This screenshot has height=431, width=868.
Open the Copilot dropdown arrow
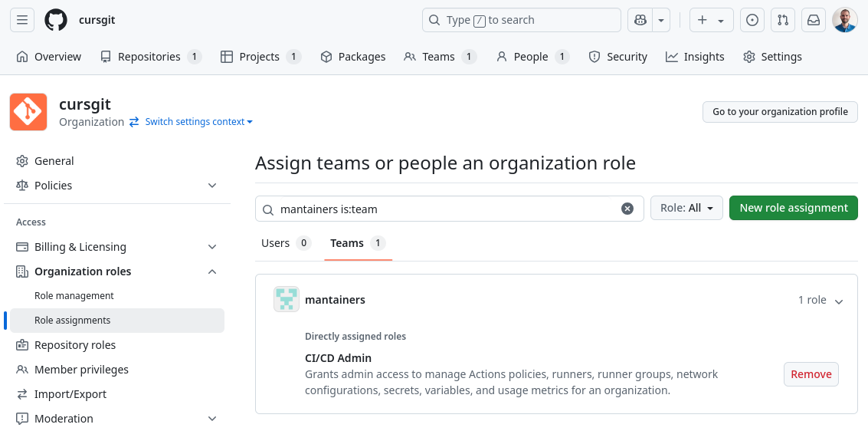(x=661, y=20)
